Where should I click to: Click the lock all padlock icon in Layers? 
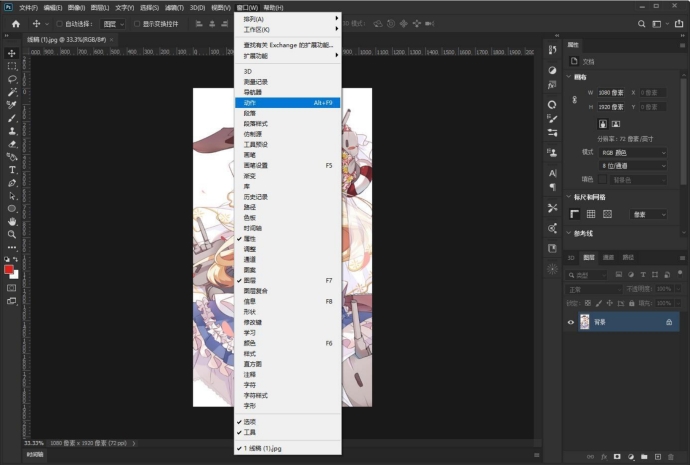coord(632,303)
